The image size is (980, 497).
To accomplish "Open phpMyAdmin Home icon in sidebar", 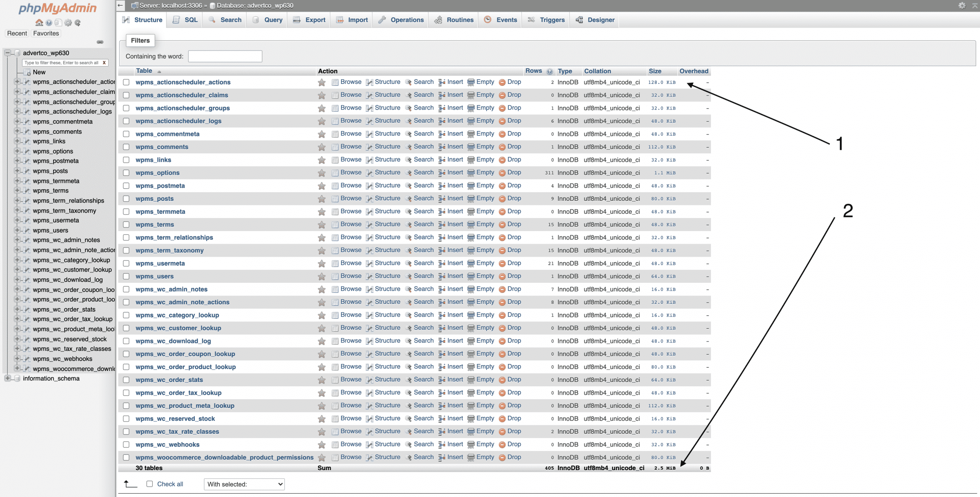I will [39, 23].
